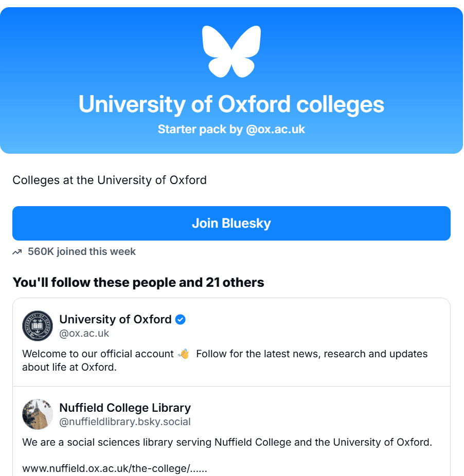This screenshot has width=464, height=476.
Task: Open the Nuffield College Library profile name
Action: click(x=125, y=408)
